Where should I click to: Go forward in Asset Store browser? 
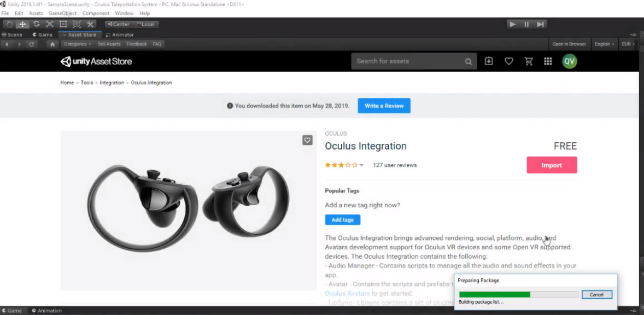(x=19, y=44)
